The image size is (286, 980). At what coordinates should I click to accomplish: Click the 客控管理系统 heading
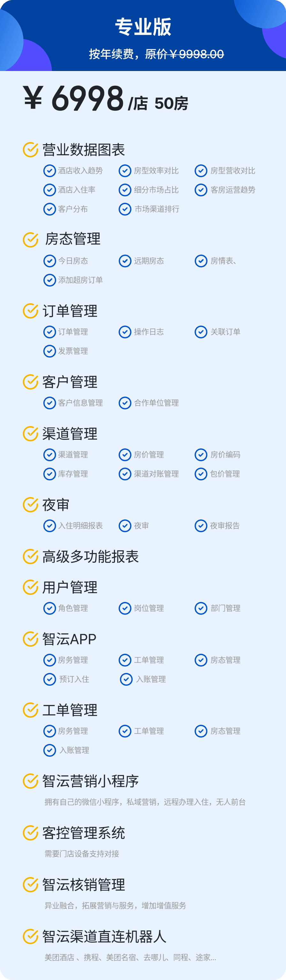point(84,833)
